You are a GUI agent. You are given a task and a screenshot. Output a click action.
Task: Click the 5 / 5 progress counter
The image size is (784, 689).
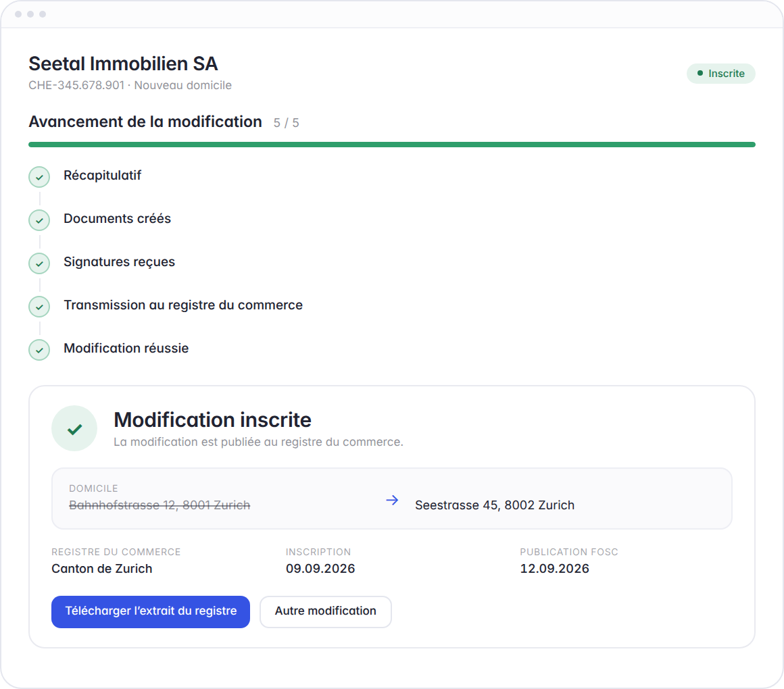pos(286,123)
